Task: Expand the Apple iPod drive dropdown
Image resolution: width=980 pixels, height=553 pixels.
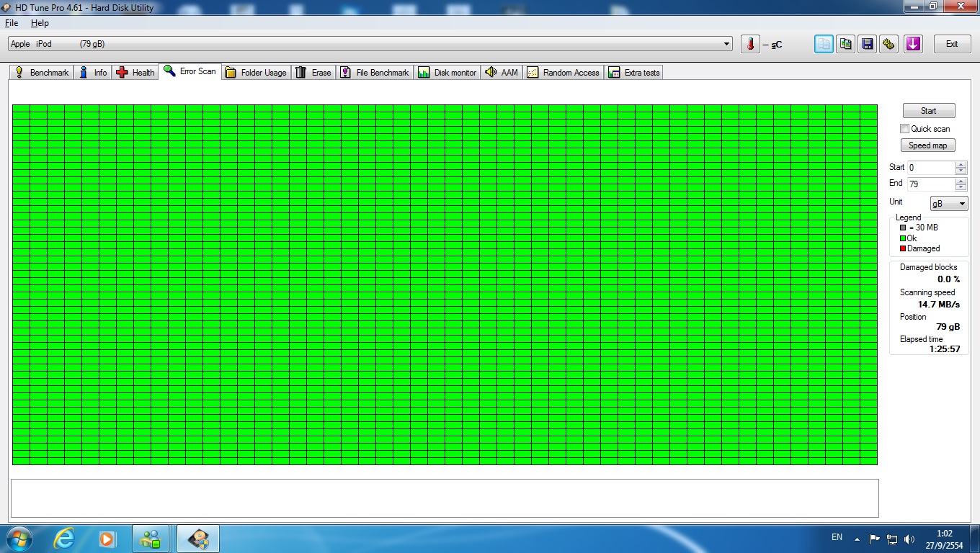Action: (x=726, y=44)
